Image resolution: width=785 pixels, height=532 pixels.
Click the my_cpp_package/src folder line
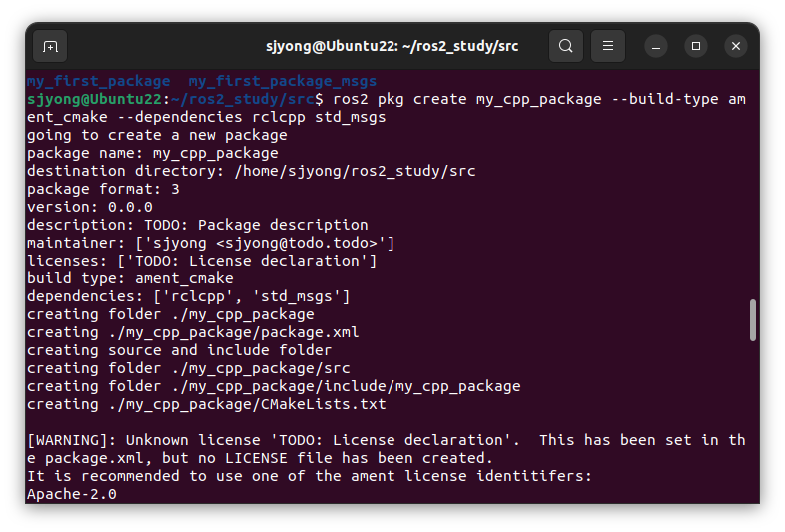pos(189,369)
